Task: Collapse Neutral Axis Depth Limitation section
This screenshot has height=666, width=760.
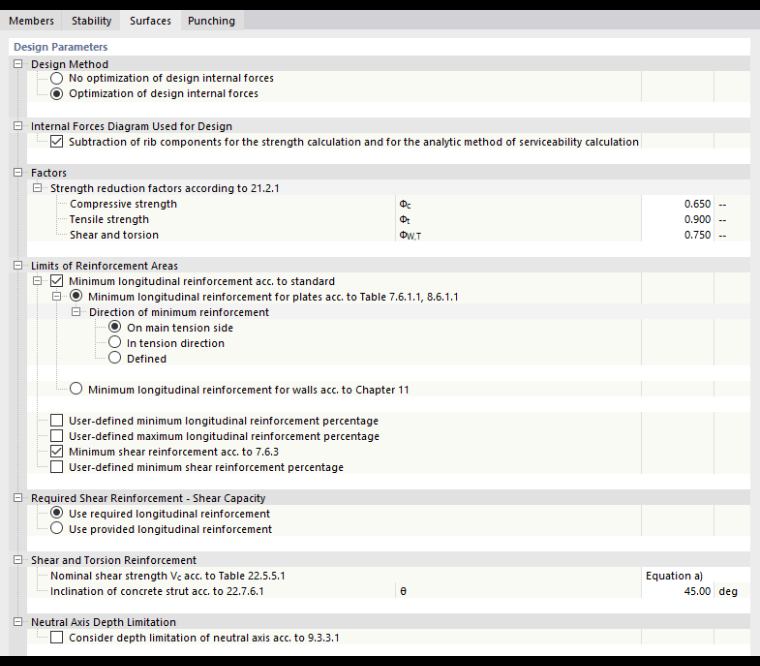Action: 18,622
